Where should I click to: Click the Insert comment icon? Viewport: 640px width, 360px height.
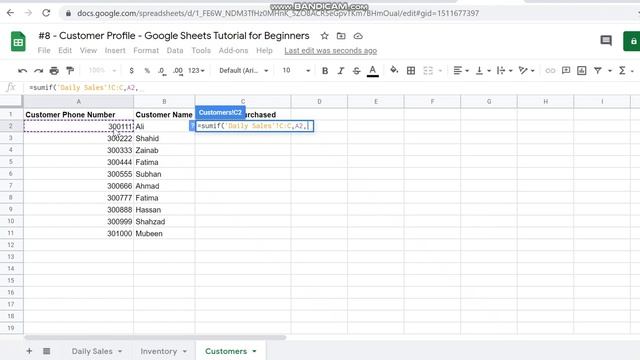tap(566, 71)
